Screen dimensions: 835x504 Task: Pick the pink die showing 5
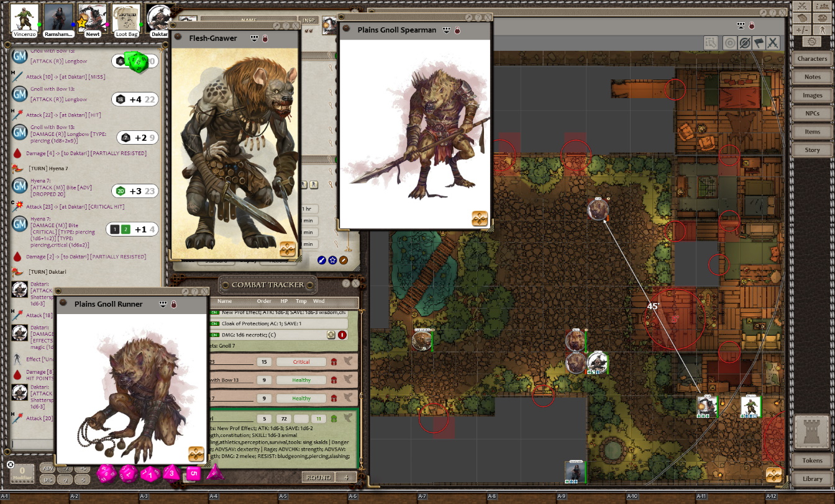193,474
